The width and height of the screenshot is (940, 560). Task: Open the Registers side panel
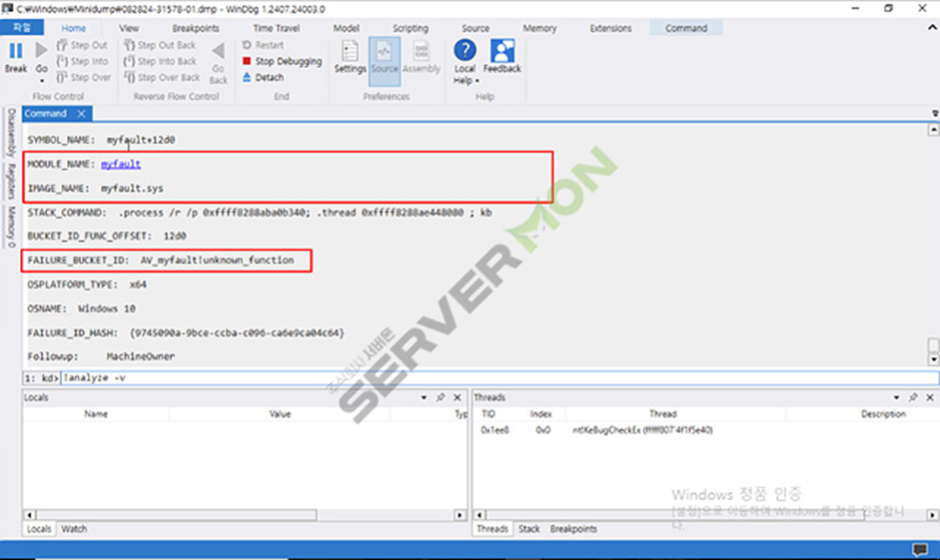pyautogui.click(x=10, y=180)
